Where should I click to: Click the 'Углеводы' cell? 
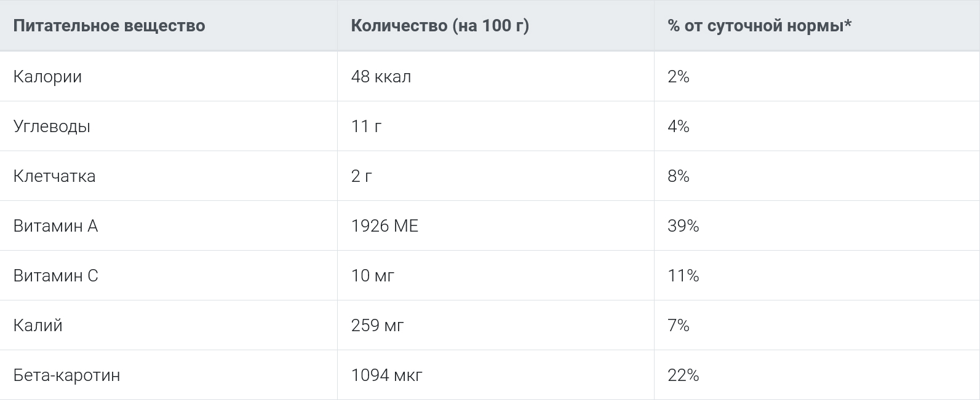pos(52,126)
